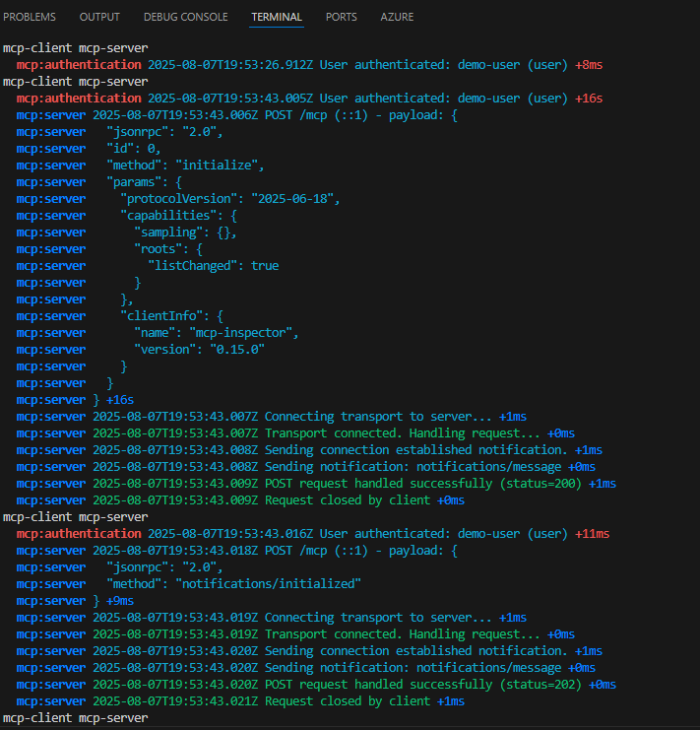
Task: Switch to the PROBLEMS tab
Action: (x=30, y=17)
